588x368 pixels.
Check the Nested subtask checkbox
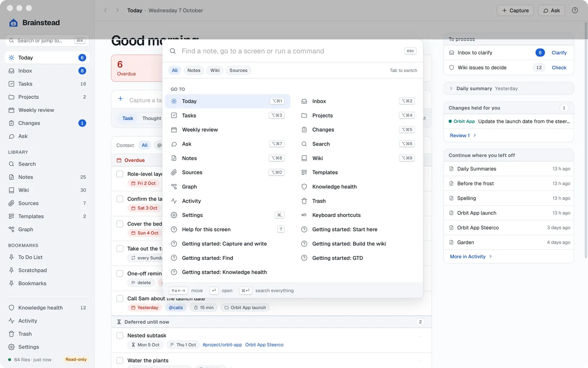click(120, 336)
